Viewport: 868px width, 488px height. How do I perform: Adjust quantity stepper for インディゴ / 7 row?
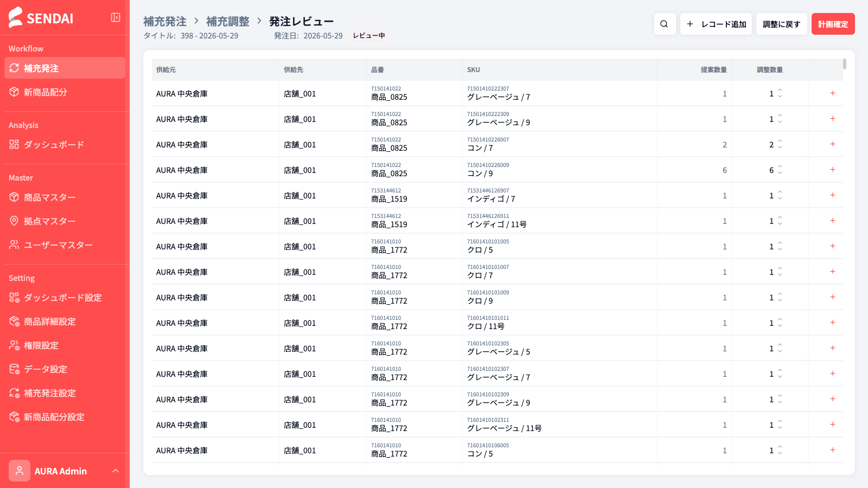[x=780, y=195]
